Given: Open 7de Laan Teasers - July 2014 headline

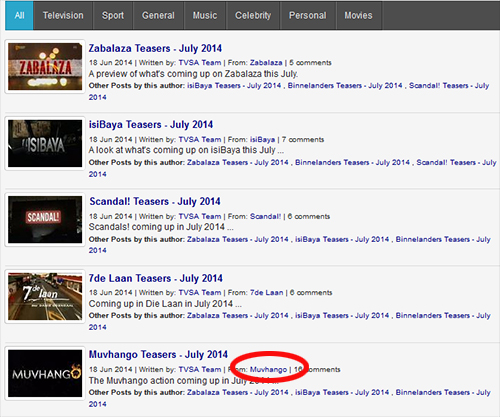Looking at the screenshot, I should pos(156,278).
